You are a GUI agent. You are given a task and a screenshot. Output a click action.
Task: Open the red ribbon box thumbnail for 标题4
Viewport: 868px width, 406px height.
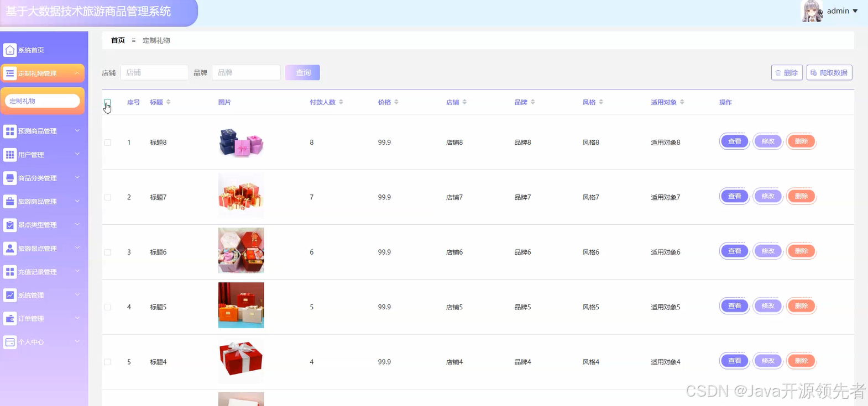(241, 360)
